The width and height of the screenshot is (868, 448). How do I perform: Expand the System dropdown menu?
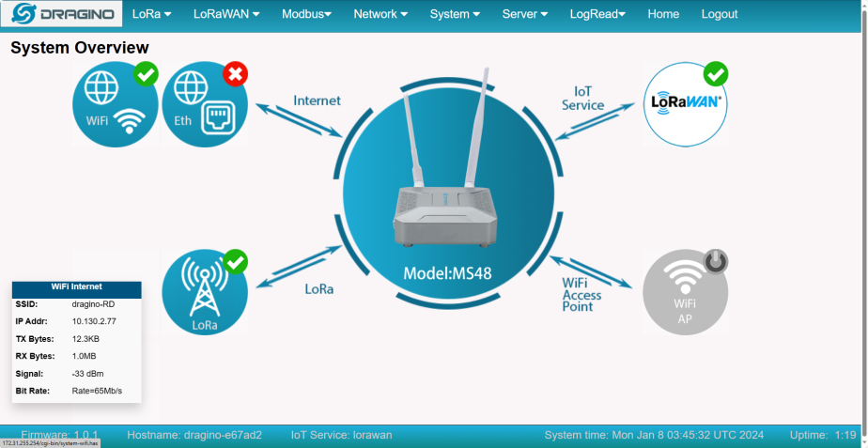click(x=455, y=14)
